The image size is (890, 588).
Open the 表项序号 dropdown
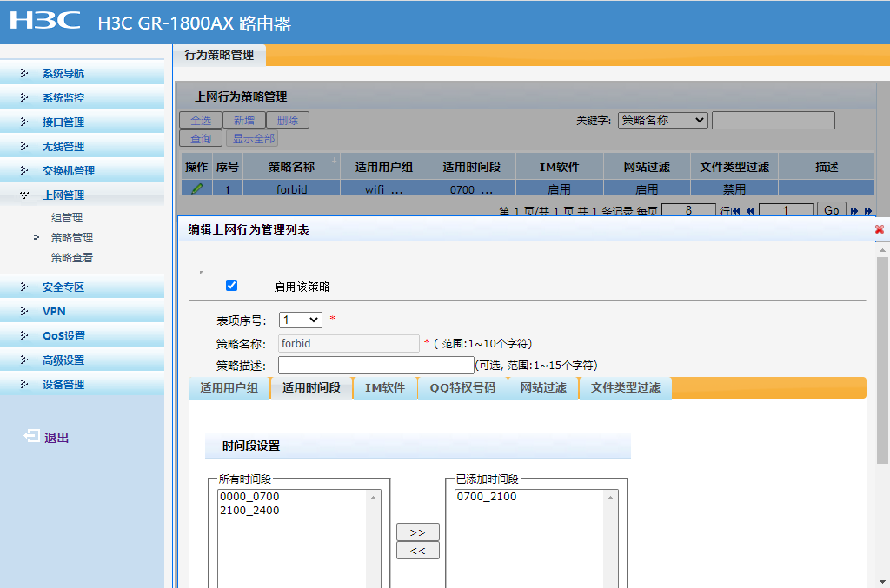point(300,320)
